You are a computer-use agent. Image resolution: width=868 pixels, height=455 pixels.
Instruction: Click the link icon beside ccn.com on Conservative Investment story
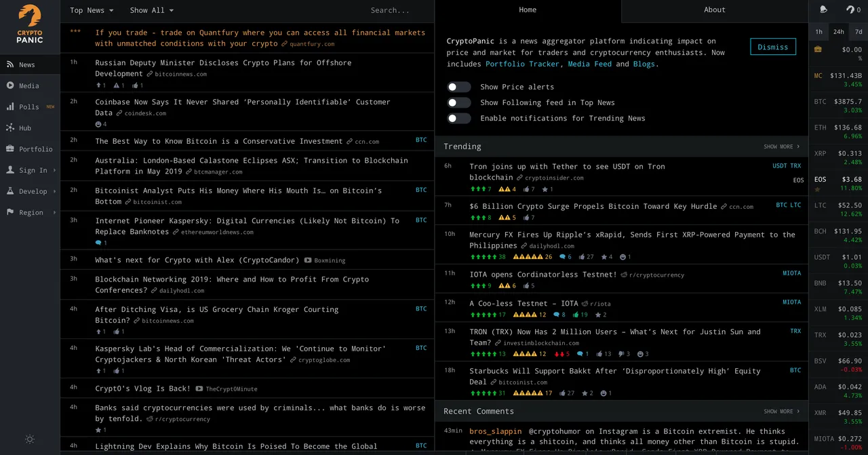coord(350,142)
